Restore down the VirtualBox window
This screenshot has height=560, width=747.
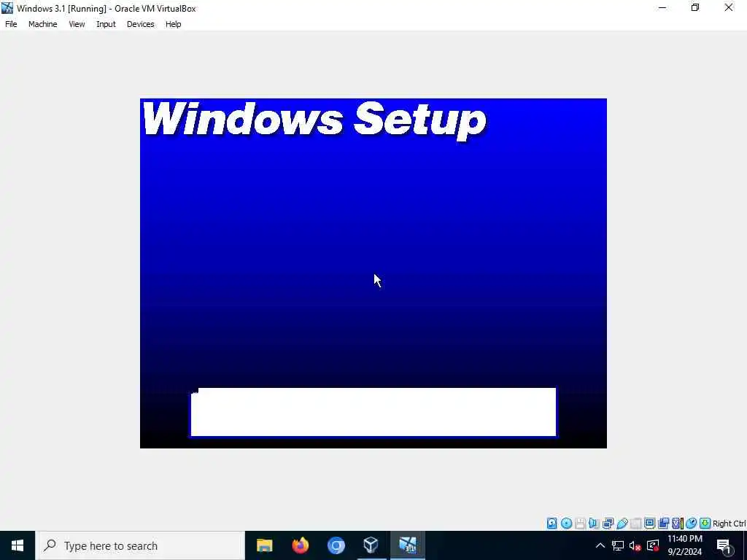(695, 8)
